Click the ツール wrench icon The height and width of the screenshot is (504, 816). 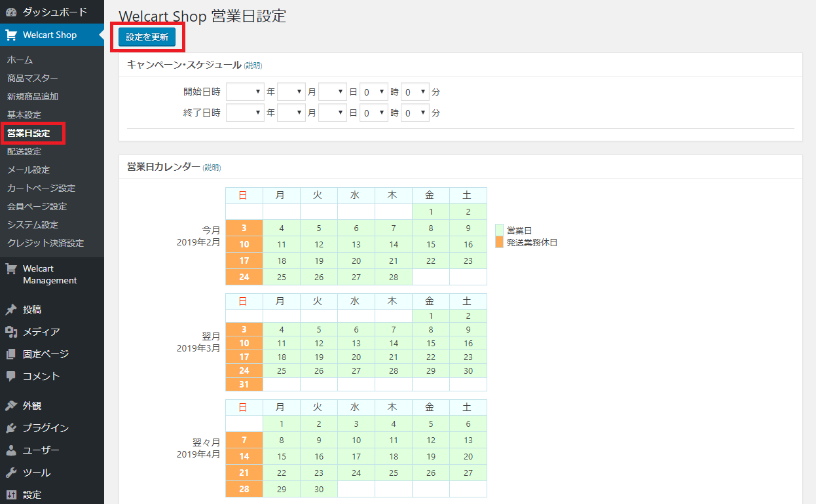11,473
